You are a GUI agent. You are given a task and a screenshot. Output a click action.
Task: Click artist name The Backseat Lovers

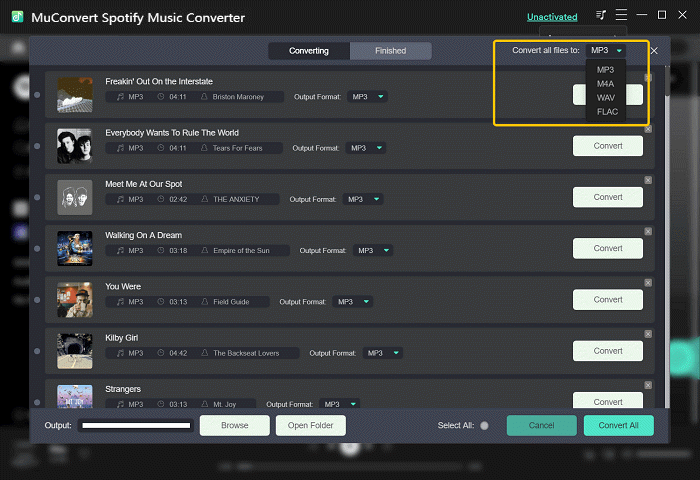[x=246, y=353]
